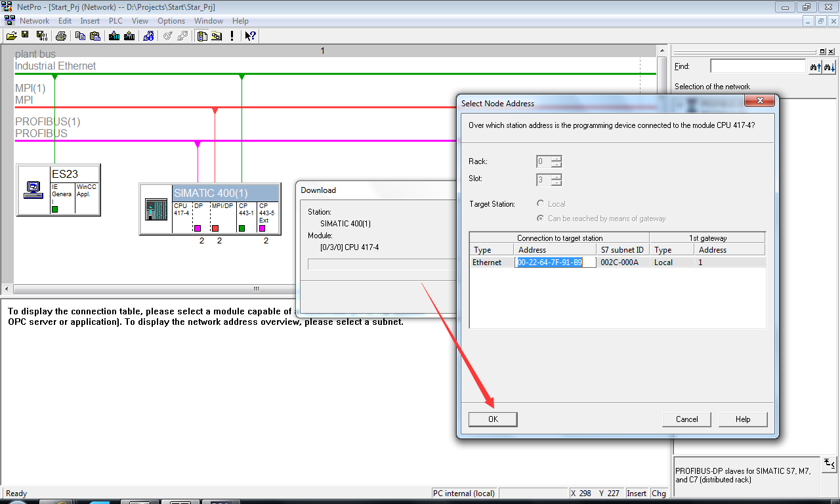
Task: Click the Open project toolbar icon
Action: [x=11, y=35]
